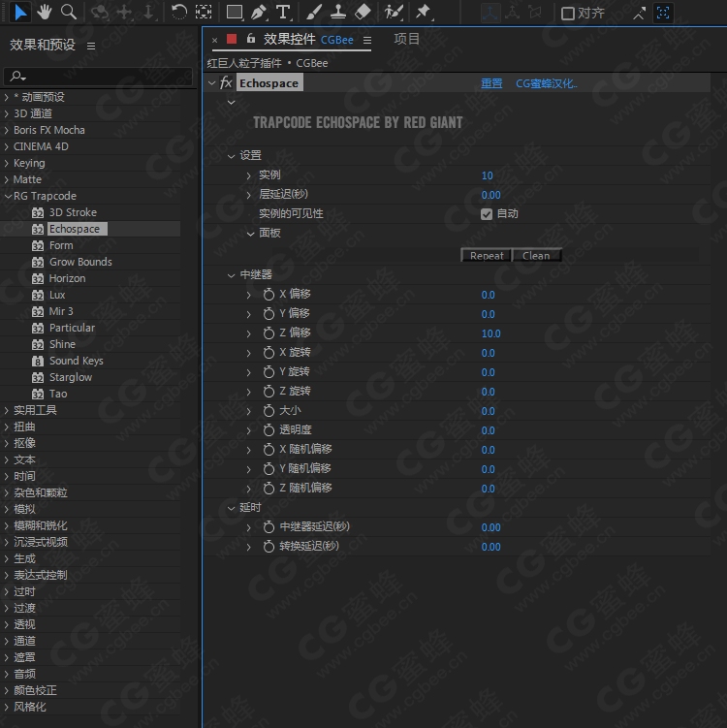This screenshot has width=727, height=728.
Task: Click the Clean button
Action: (x=536, y=255)
